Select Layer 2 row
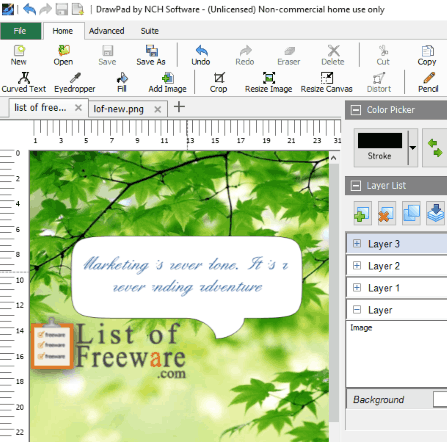Image resolution: width=447 pixels, height=442 pixels. 397,266
